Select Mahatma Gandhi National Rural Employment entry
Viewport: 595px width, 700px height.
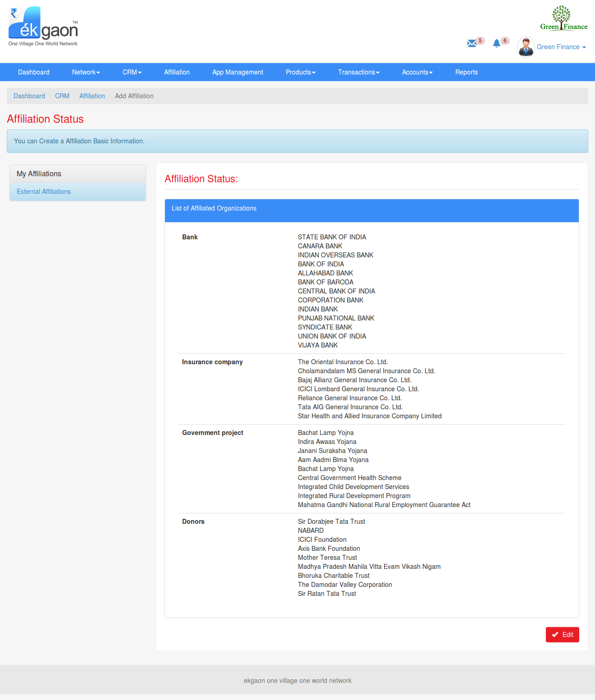click(x=384, y=505)
